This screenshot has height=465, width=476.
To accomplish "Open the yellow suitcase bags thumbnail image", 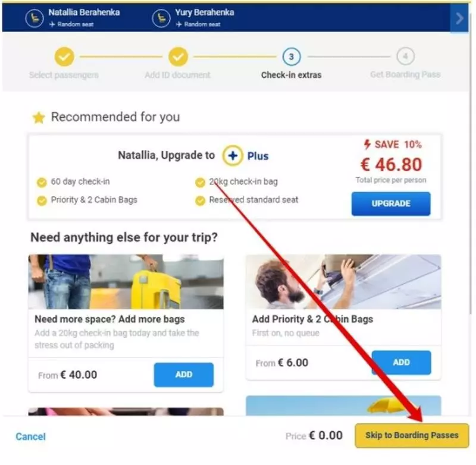I will [x=126, y=282].
